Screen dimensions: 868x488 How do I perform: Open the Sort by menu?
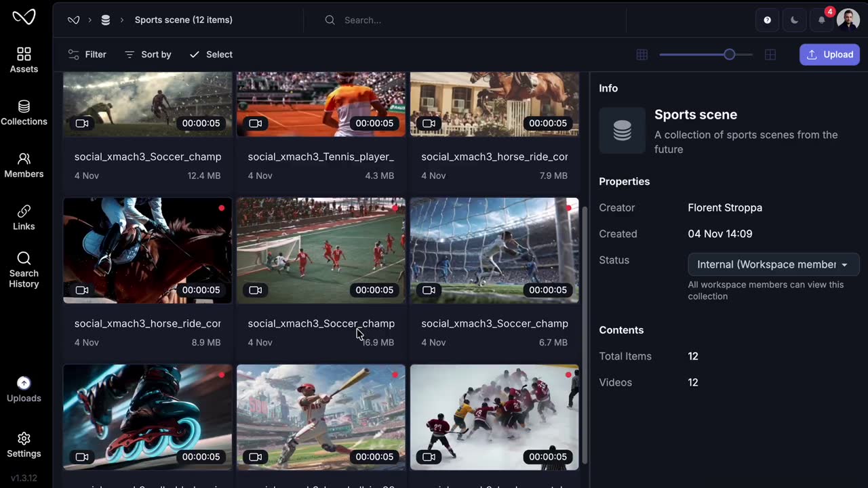tap(148, 54)
